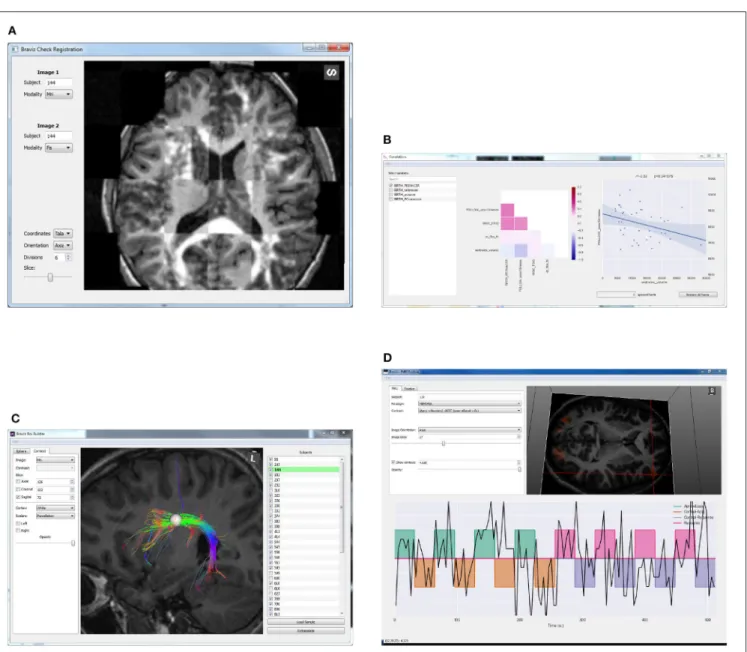Open the Paradigm dropdown in fMRI window
The height and width of the screenshot is (652, 747).
[470, 403]
